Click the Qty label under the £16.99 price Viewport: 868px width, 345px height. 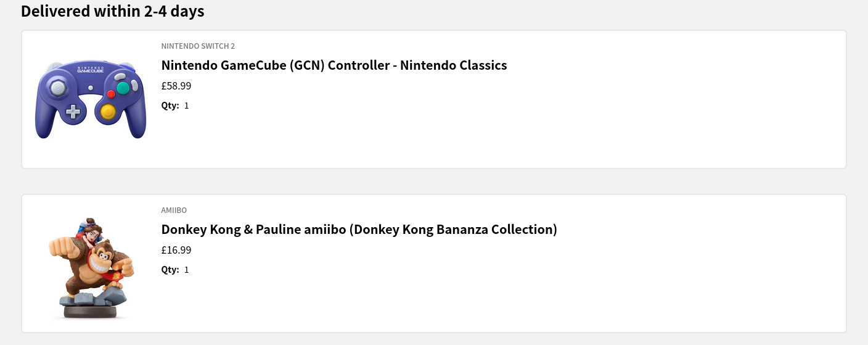[170, 270]
